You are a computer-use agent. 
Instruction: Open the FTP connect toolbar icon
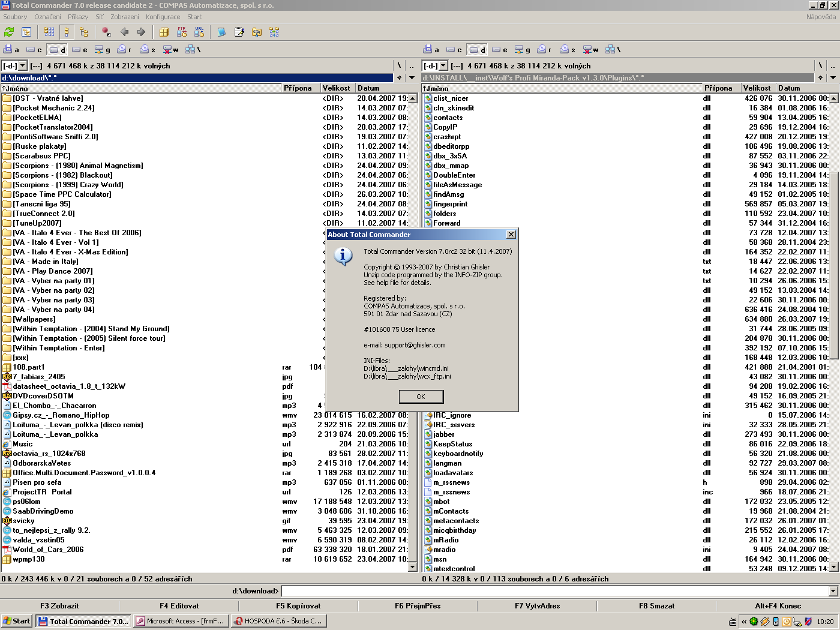[x=182, y=32]
